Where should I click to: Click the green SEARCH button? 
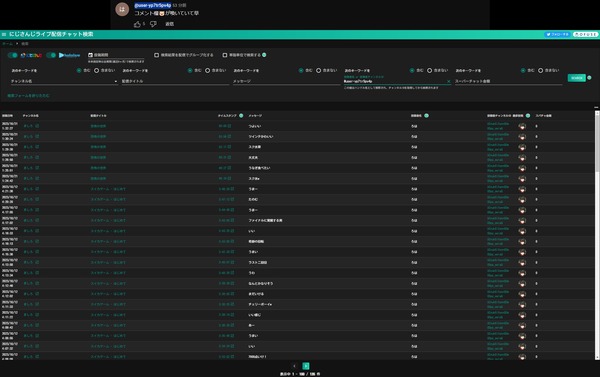576,78
